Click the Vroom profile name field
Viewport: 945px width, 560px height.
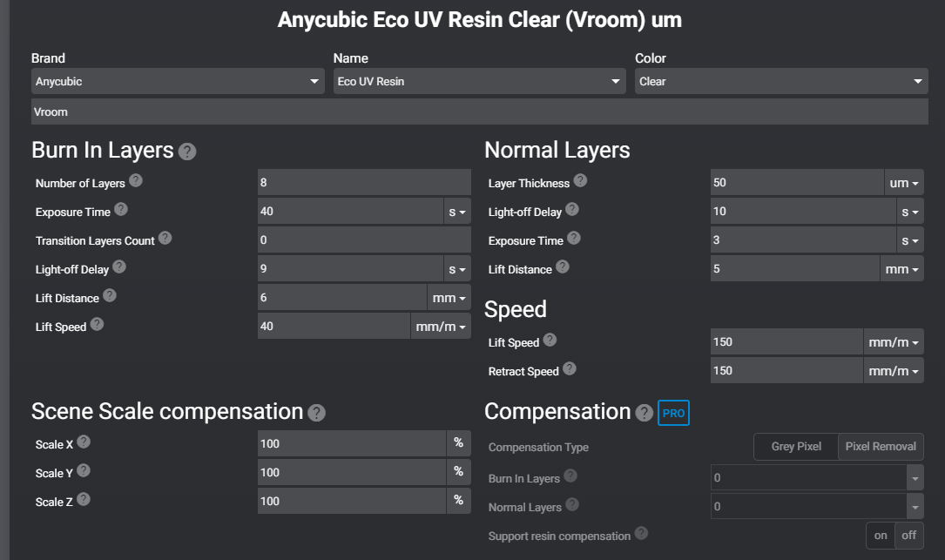479,111
